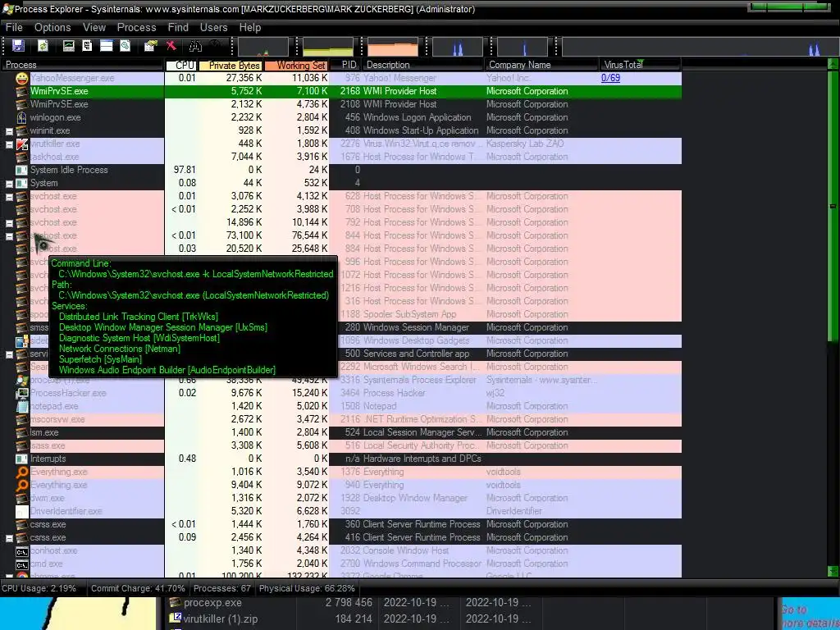Image resolution: width=840 pixels, height=630 pixels.
Task: Click Commit Charge: 41.70% in status bar
Action: 138,588
